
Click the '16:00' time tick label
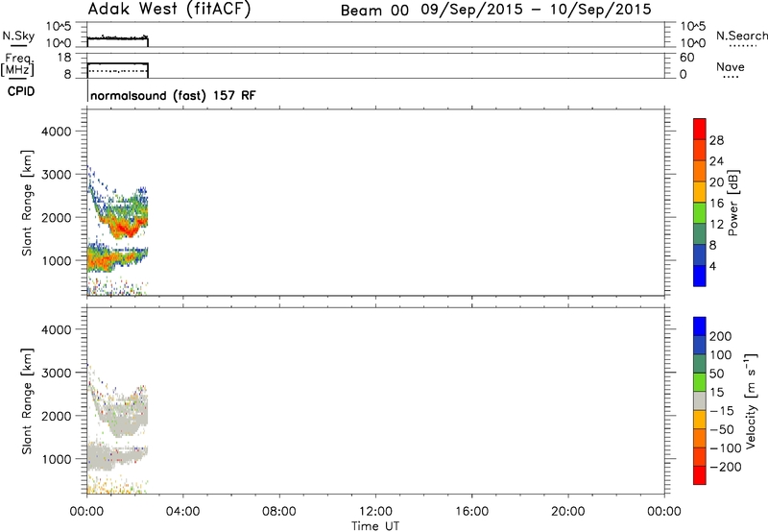click(x=471, y=512)
